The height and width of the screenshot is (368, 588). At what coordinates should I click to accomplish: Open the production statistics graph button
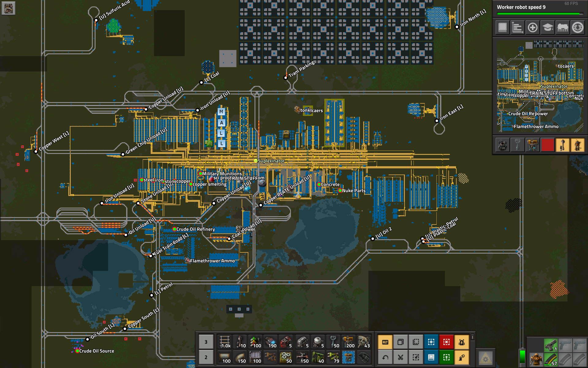[x=517, y=28]
